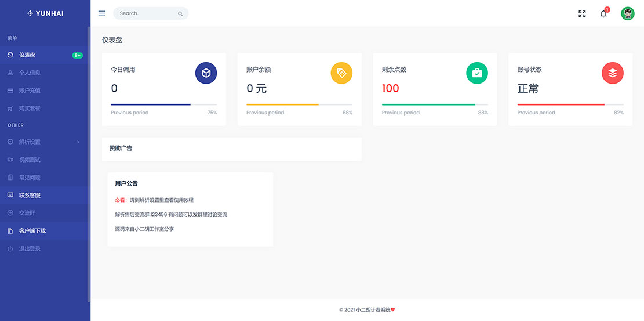Click the chevron arrow beside 解析设置
Screen dimensions: 644x321
78,142
